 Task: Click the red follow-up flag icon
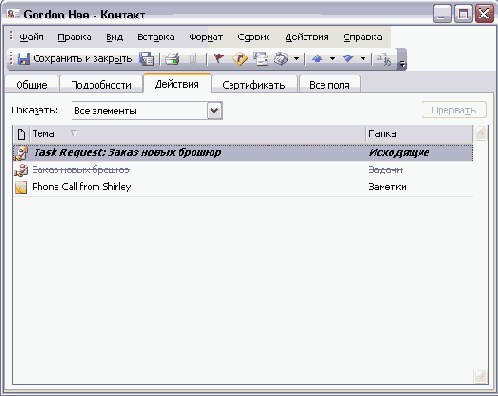[219, 59]
